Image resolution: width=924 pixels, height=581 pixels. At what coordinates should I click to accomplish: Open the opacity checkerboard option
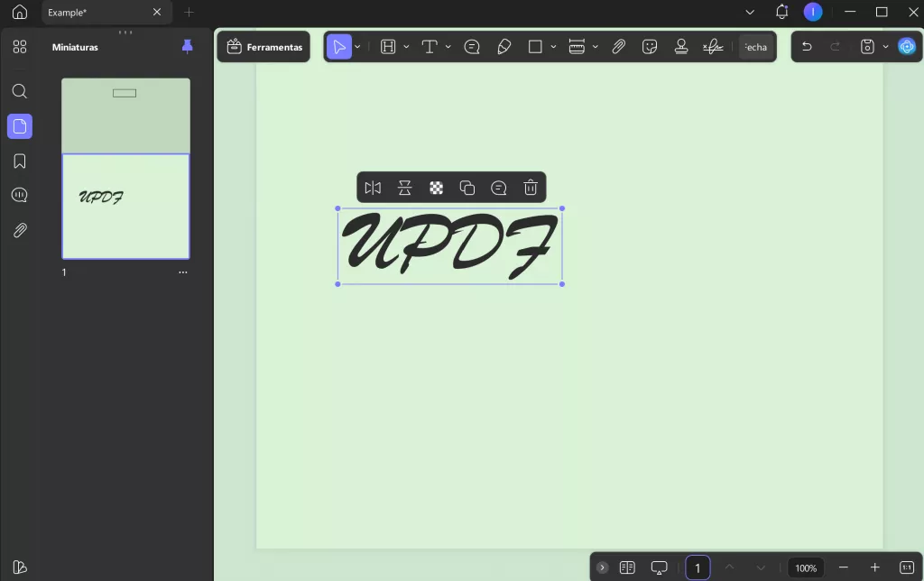tap(436, 188)
